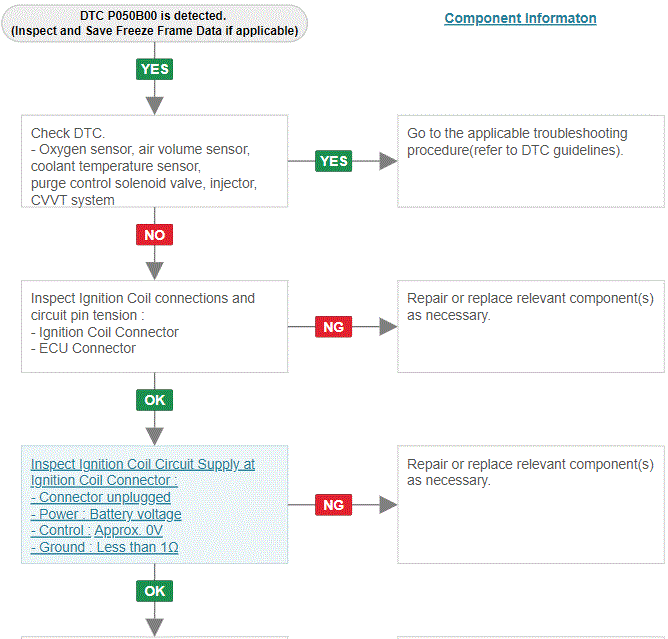Click the Control : Approx. 0V line
668x639 pixels.
click(97, 531)
